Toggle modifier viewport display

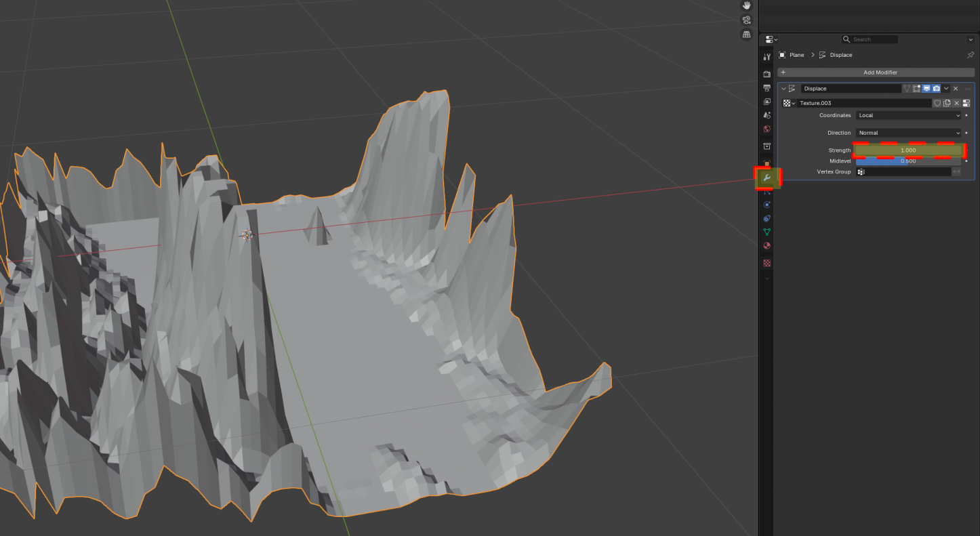(x=926, y=89)
